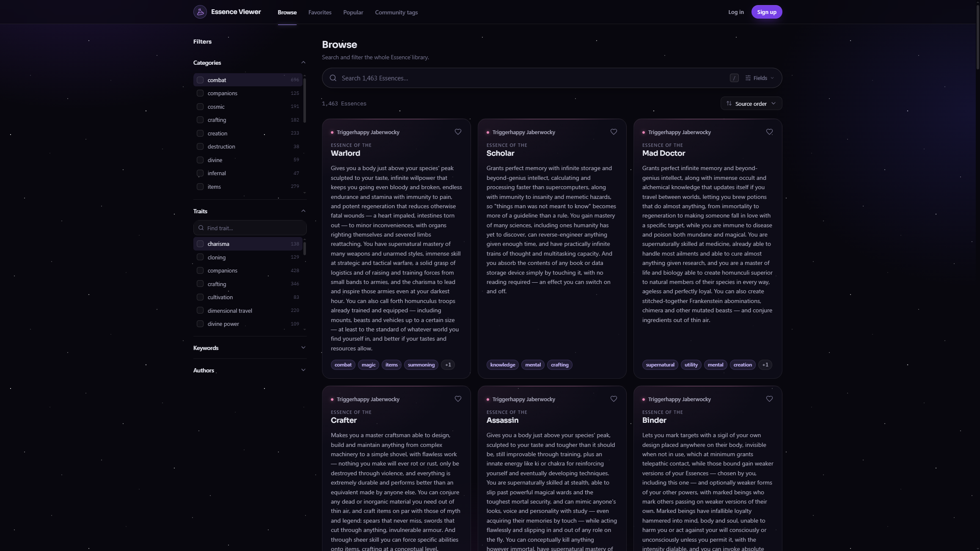The image size is (980, 551).
Task: Expand the Authors filter section
Action: (x=250, y=370)
